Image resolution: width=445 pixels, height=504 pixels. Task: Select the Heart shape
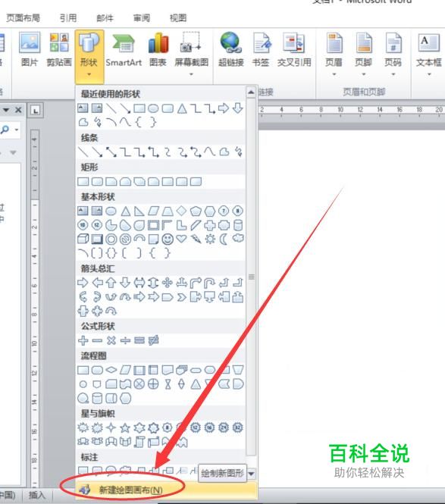pos(182,239)
